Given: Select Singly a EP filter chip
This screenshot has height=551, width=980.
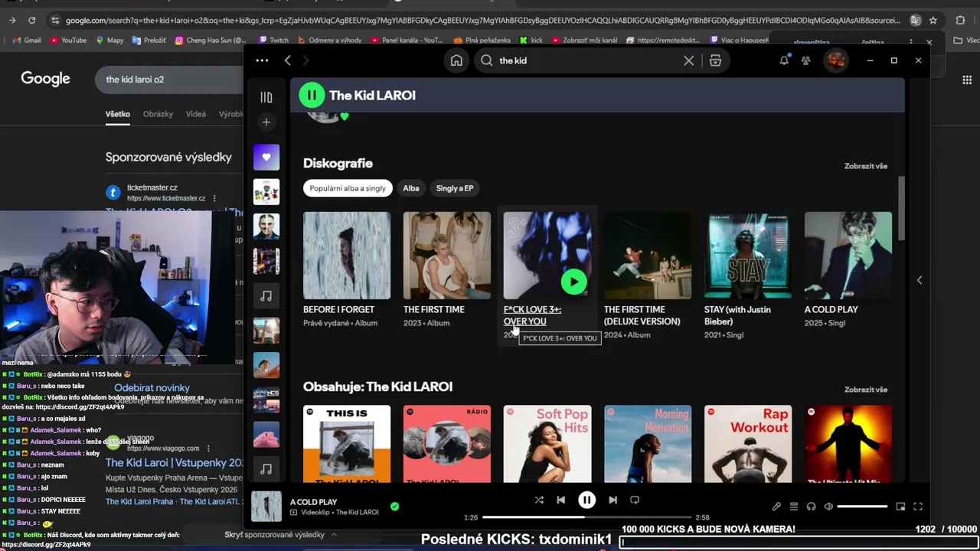Looking at the screenshot, I should click(x=455, y=188).
